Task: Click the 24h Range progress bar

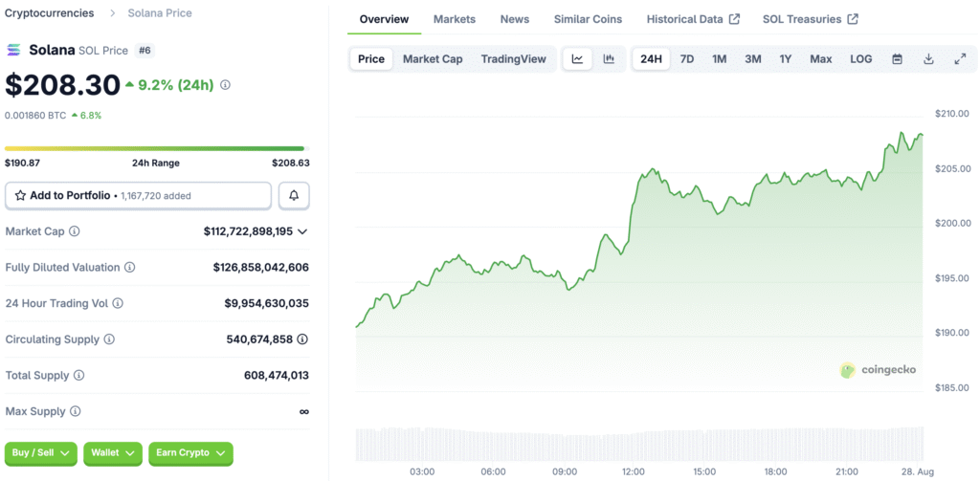Action: 157,148
